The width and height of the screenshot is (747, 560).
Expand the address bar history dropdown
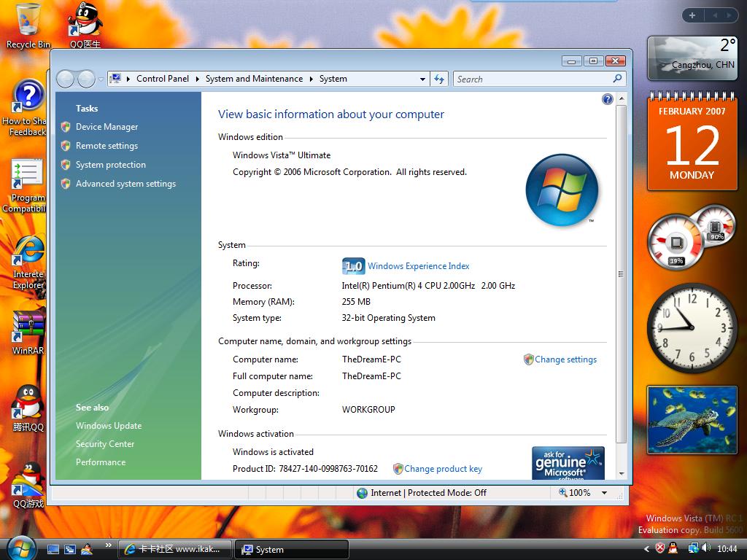click(422, 79)
